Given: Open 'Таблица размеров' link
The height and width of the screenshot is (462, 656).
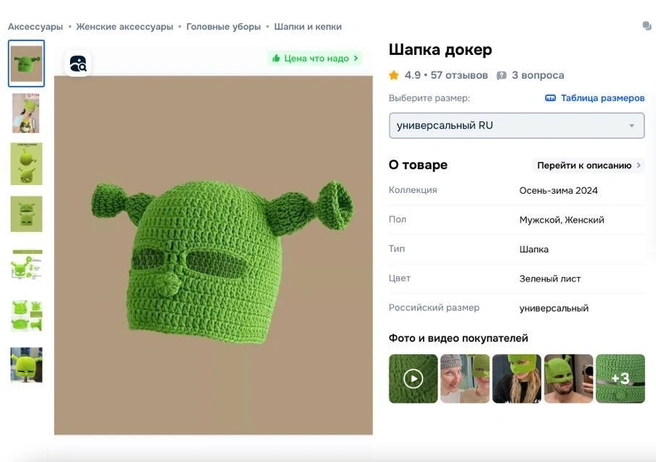Looking at the screenshot, I should pyautogui.click(x=602, y=98).
